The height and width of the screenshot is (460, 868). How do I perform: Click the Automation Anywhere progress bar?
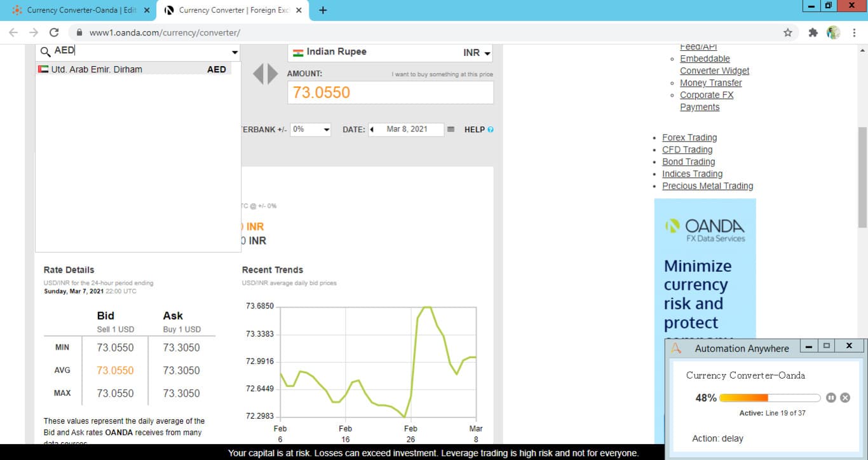770,398
